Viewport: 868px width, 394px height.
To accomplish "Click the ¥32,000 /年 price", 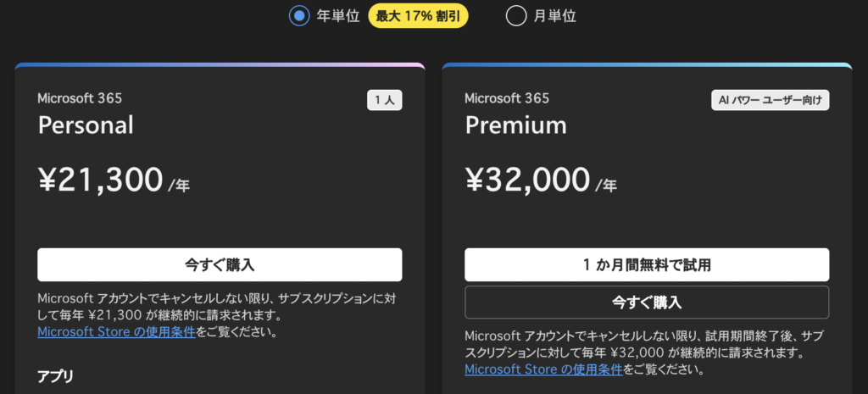I will coord(541,180).
